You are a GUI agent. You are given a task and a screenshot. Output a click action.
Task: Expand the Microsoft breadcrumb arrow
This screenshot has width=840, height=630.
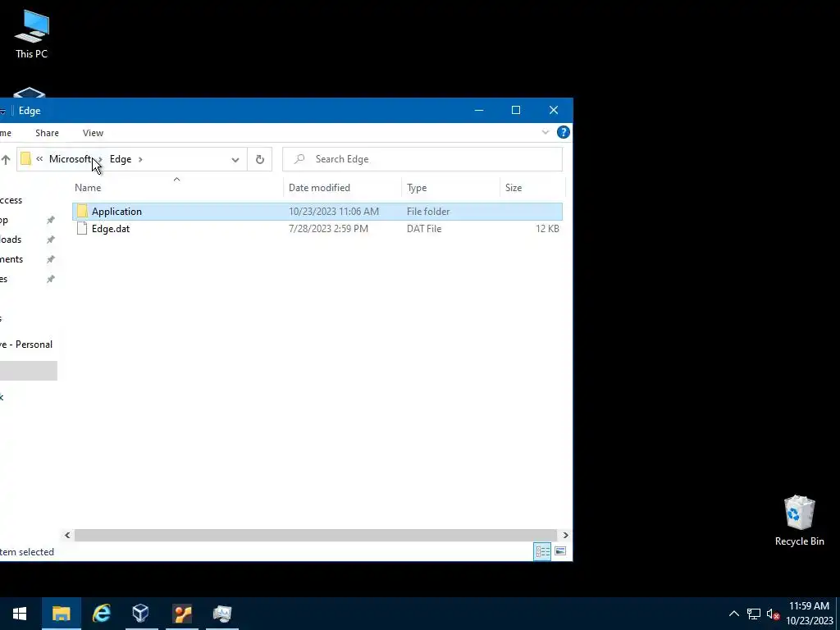point(100,160)
